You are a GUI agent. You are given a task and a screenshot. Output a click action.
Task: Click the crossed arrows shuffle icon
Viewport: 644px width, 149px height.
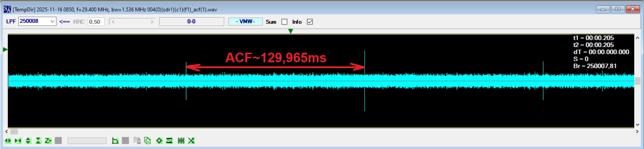pos(191,141)
